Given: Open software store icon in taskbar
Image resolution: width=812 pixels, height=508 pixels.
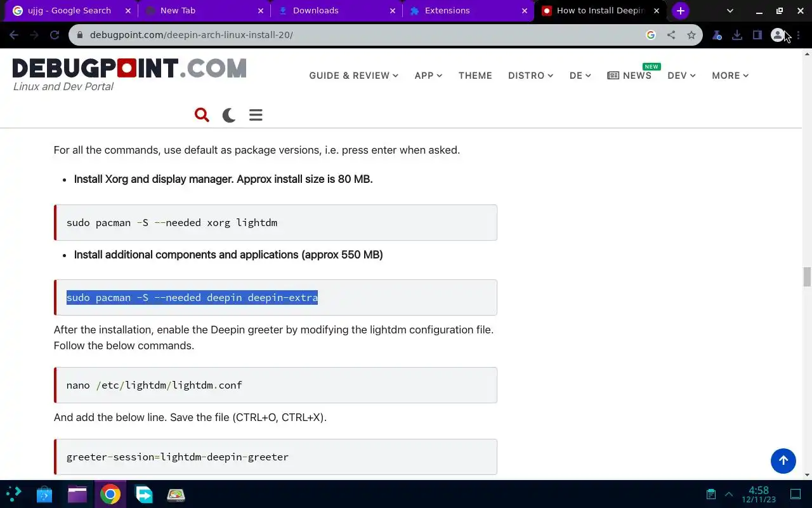Looking at the screenshot, I should [x=44, y=494].
